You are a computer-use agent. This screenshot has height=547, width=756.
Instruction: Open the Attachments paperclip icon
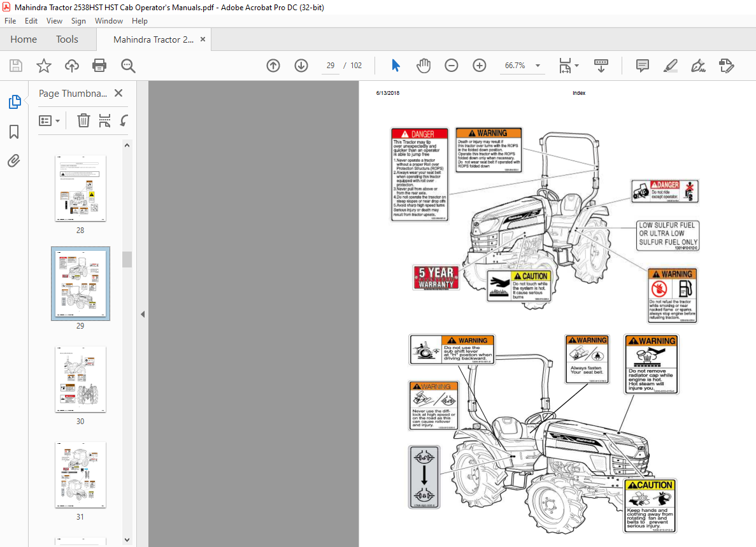click(x=14, y=160)
